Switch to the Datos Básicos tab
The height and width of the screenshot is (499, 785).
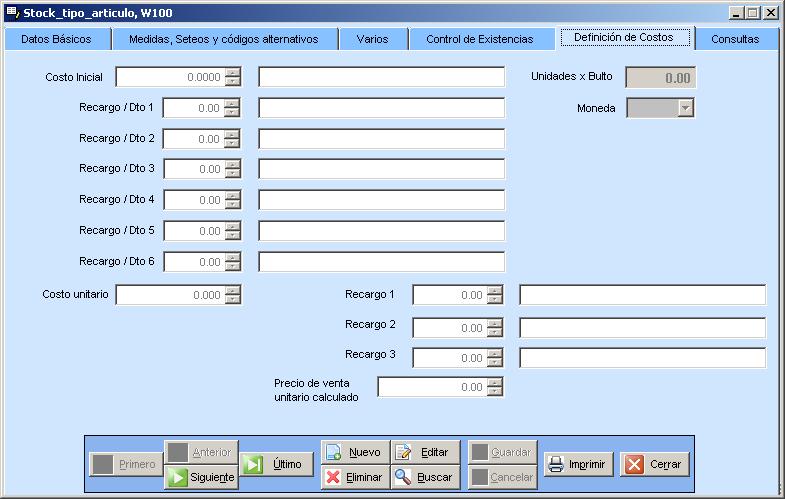56,39
